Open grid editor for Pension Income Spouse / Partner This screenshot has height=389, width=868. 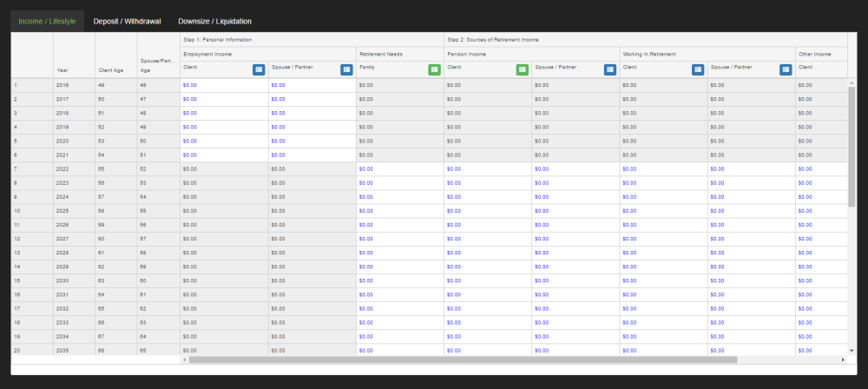[x=609, y=69]
